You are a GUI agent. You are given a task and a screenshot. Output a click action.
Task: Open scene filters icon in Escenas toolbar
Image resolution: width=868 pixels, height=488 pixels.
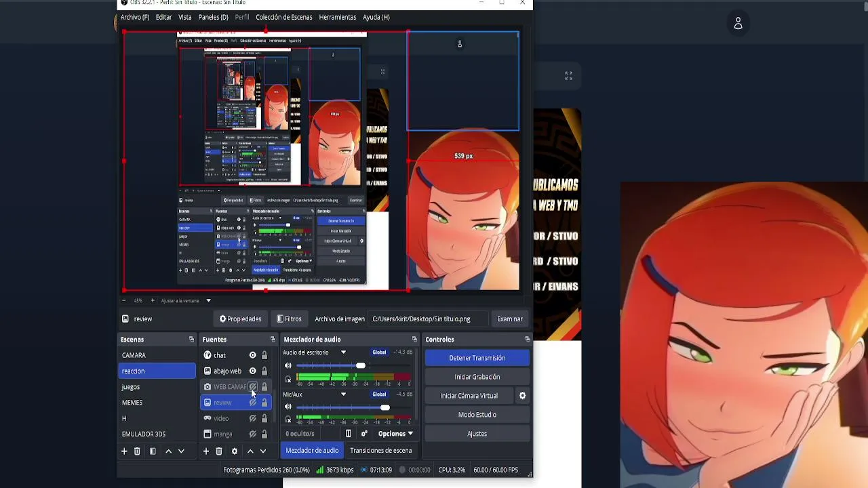point(153,451)
